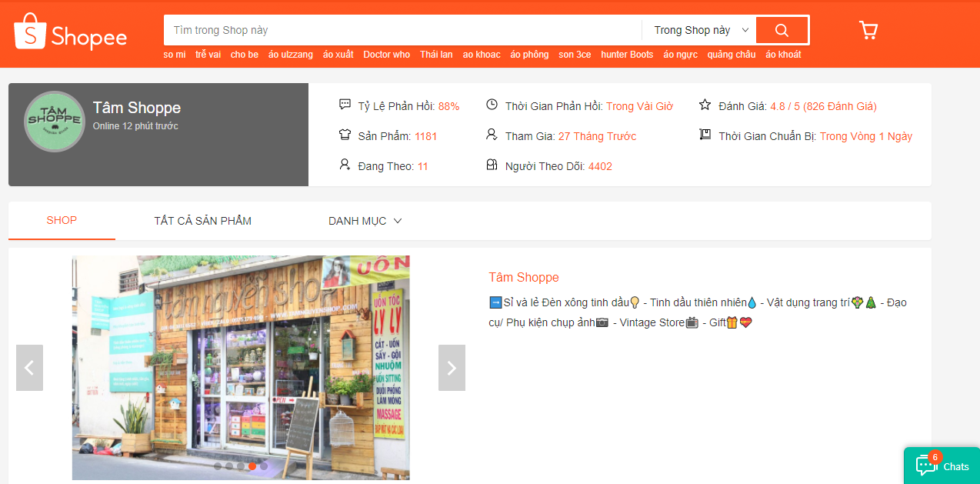
Task: Search suggestion 'Thái lan'
Action: click(x=436, y=55)
